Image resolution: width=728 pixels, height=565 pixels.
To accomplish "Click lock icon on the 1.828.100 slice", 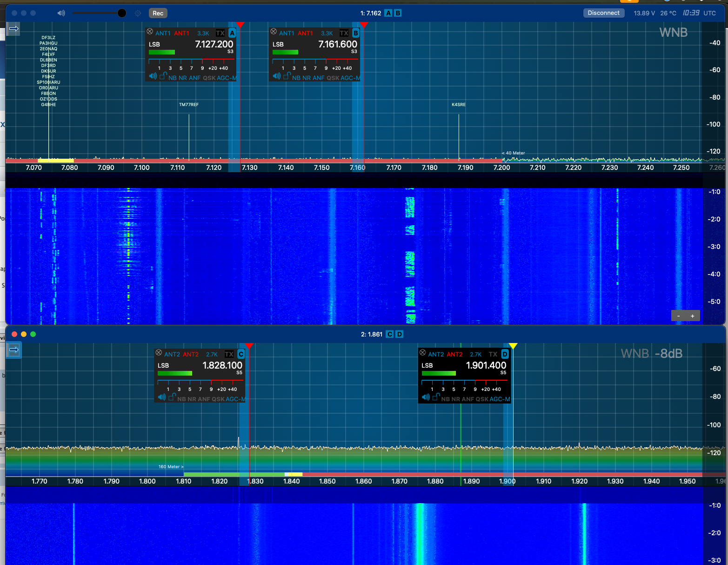I will 172,397.
